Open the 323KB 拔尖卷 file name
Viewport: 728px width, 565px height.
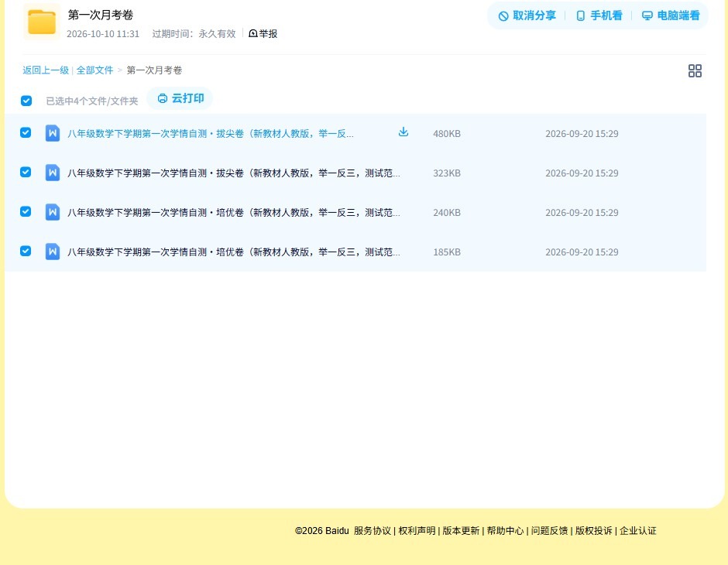234,173
